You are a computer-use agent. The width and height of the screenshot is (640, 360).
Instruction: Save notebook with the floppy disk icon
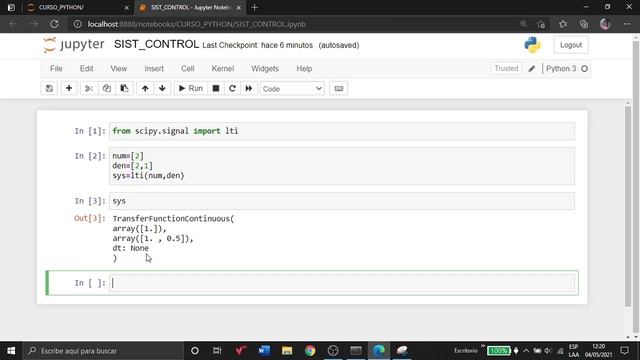49,89
